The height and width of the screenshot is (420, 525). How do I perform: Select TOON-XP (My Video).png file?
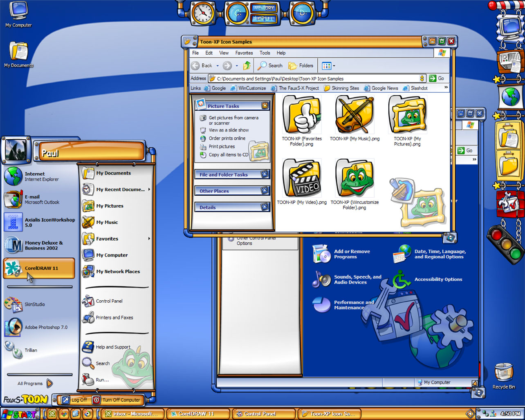coord(302,182)
